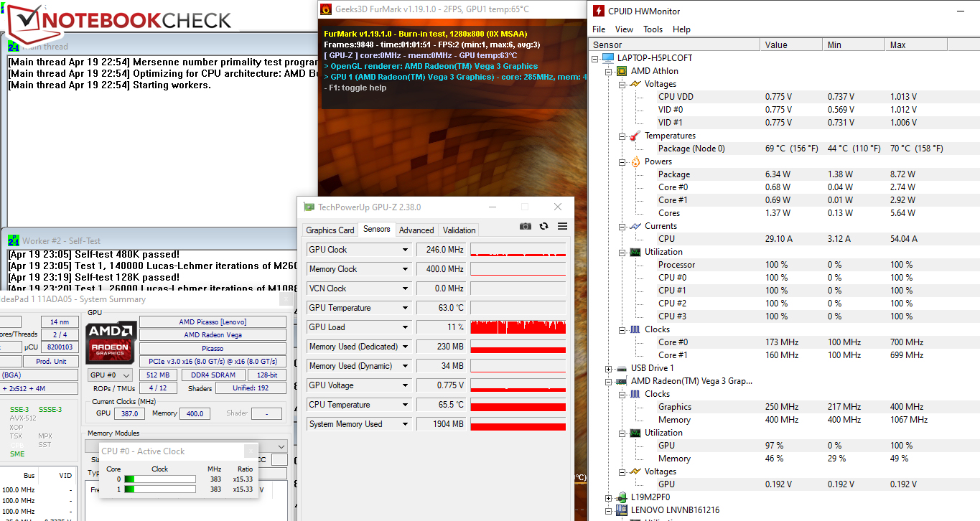Click the Radeon Utilization graph icon
This screenshot has height=521, width=980.
click(x=635, y=433)
